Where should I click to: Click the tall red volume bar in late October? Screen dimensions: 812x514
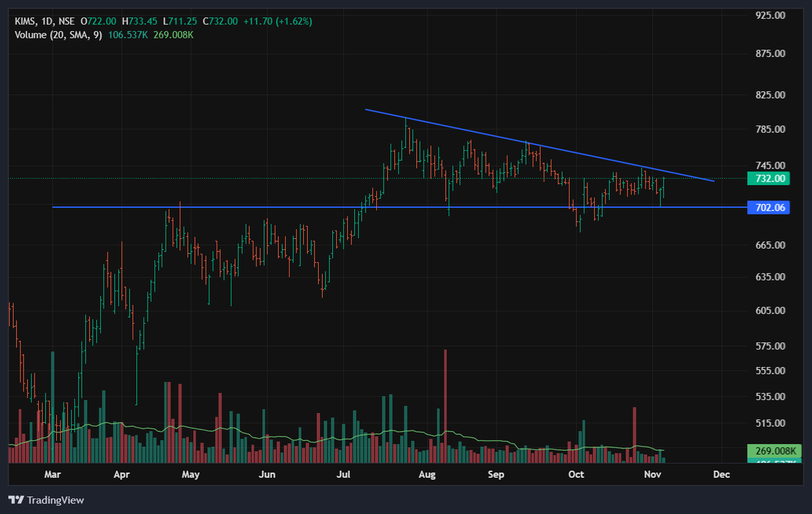coord(634,435)
